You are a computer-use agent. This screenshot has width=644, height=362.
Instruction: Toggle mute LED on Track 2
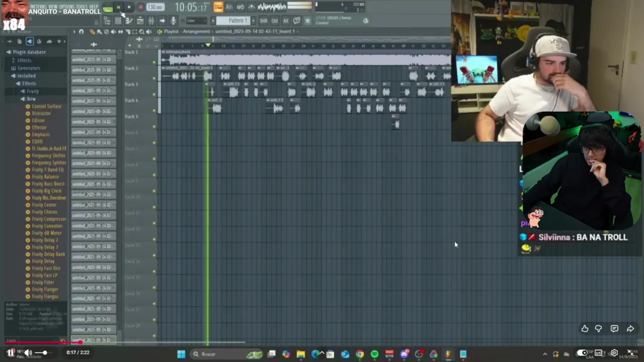[x=154, y=78]
